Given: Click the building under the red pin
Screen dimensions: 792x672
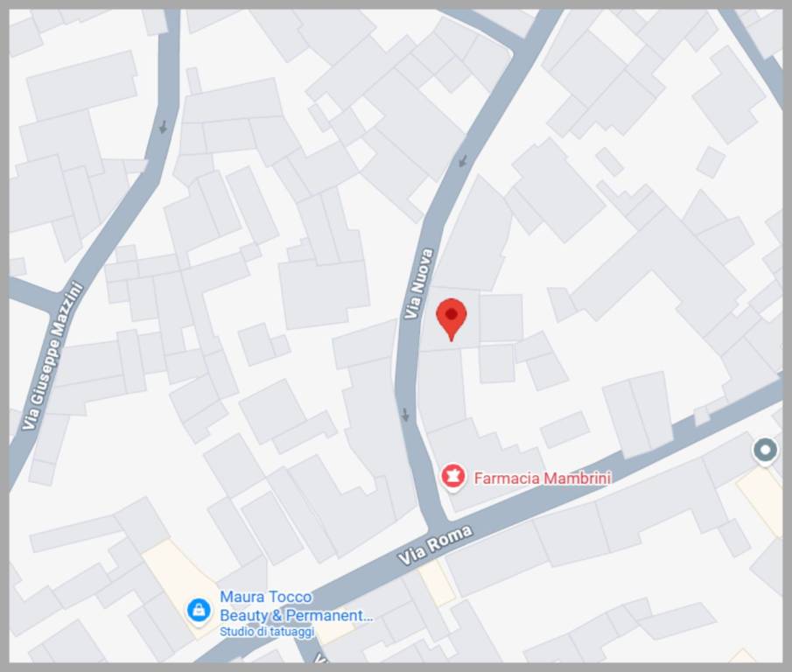Looking at the screenshot, I should coord(450,319).
